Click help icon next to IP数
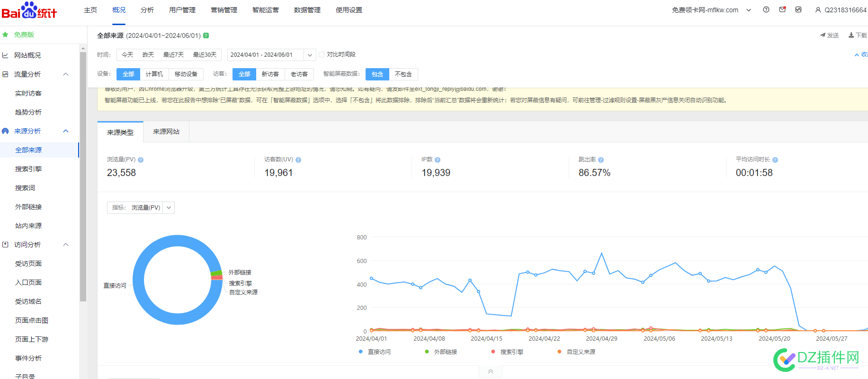This screenshot has height=379, width=868. click(438, 160)
